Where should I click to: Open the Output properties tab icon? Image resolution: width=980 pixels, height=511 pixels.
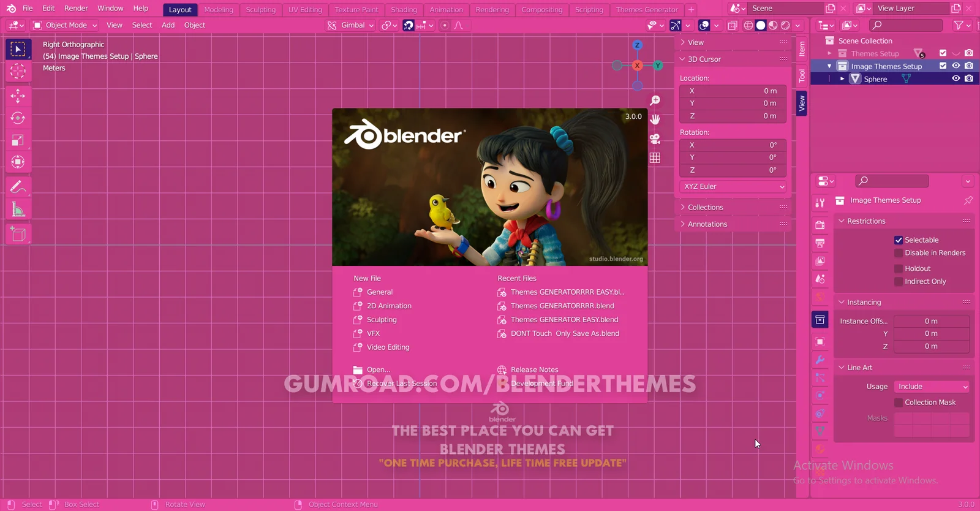pos(820,243)
